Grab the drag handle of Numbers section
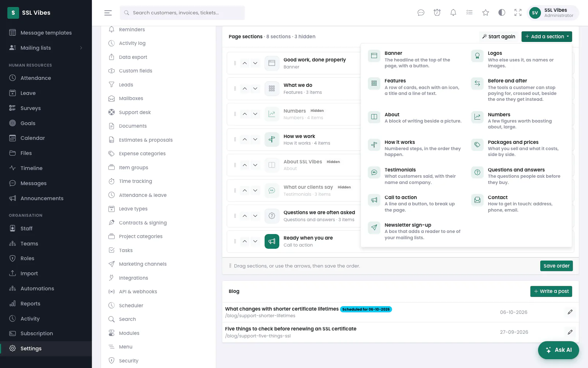Image resolution: width=588 pixels, height=368 pixels. [x=235, y=114]
